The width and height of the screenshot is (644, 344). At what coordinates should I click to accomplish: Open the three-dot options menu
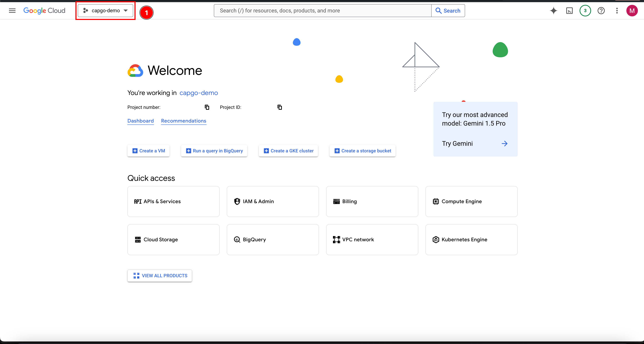617,10
